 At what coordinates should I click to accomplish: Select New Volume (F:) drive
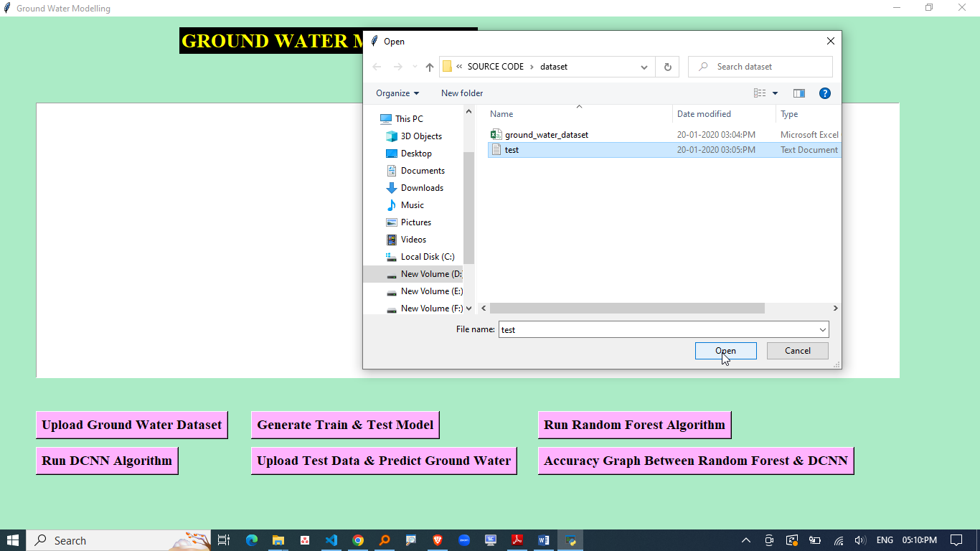click(424, 309)
